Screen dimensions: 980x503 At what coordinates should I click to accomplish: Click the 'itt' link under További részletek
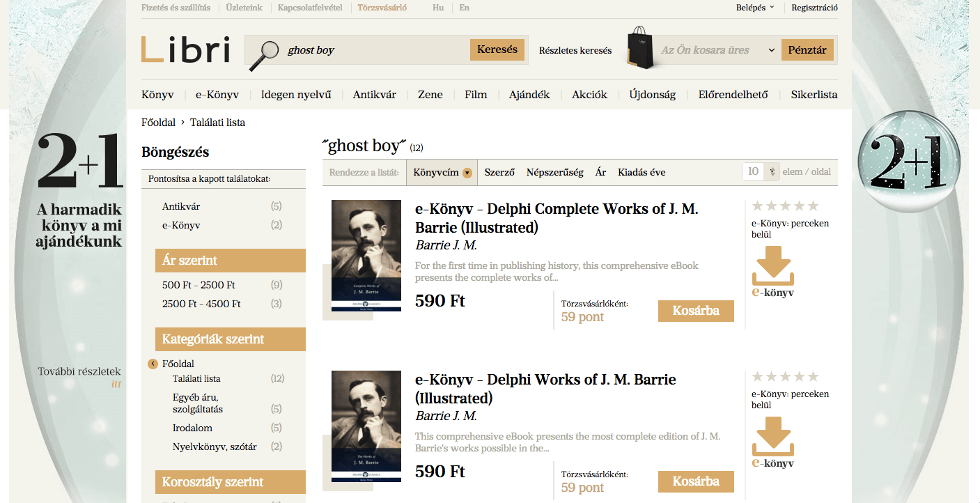(116, 384)
